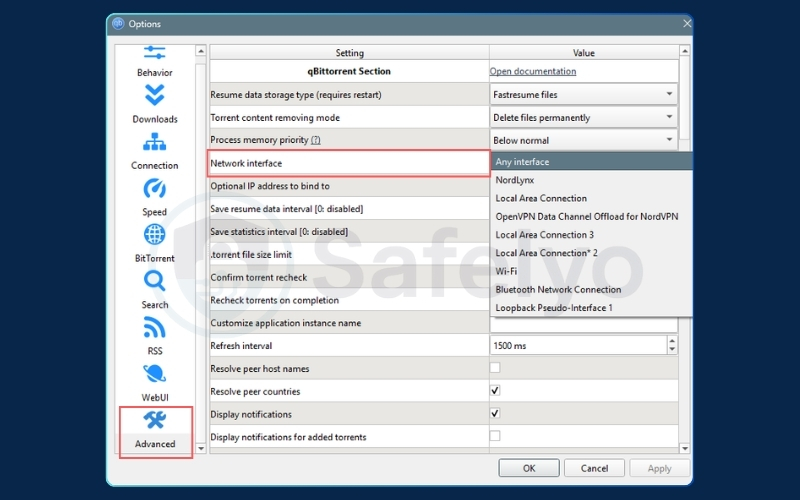Enable Display notifications for added torrents
800x500 pixels.
(x=495, y=436)
